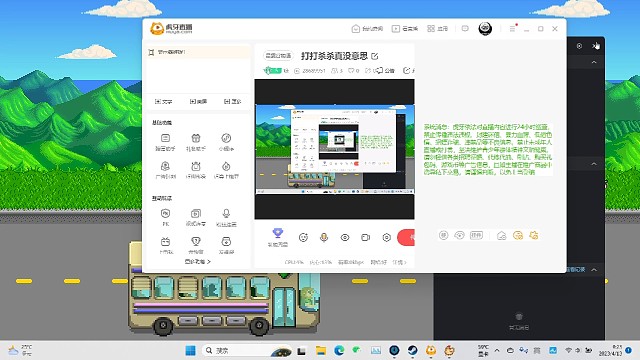
Task: Click the CPU usage status text
Action: click(x=294, y=262)
